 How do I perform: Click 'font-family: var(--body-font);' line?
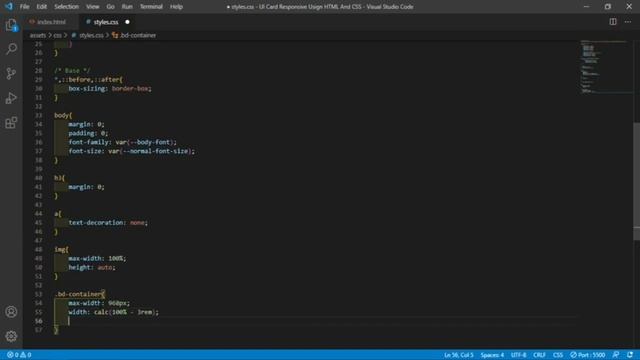point(122,142)
